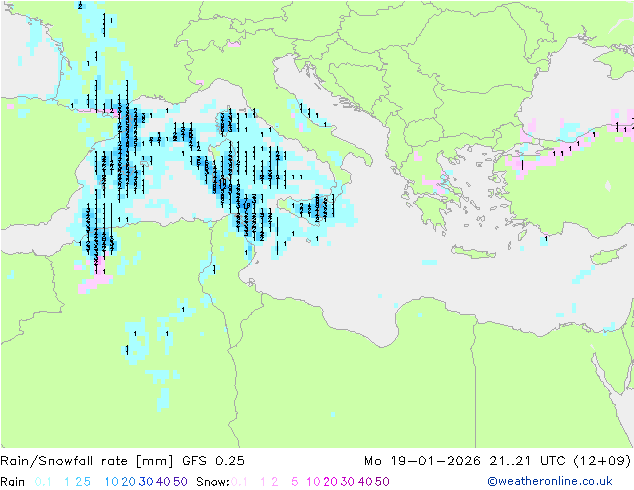The width and height of the screenshot is (634, 490).
Task: Click the 'Snow:' legend label
Action: tap(213, 482)
